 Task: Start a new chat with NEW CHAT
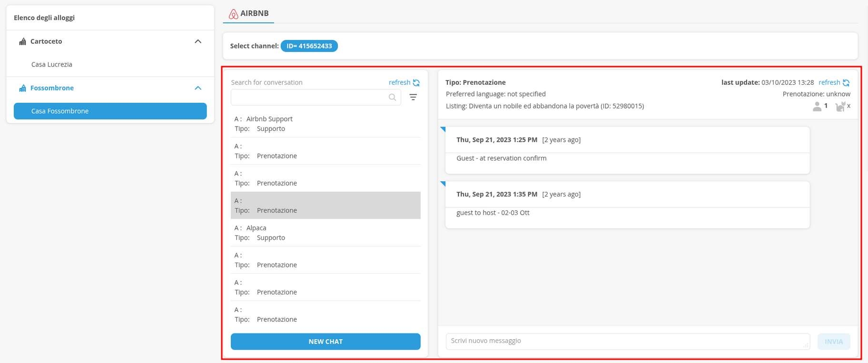325,342
